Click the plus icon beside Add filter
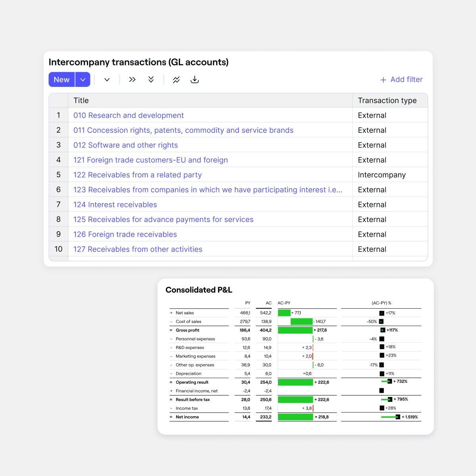Viewport: 476px width, 476px height. coord(383,80)
